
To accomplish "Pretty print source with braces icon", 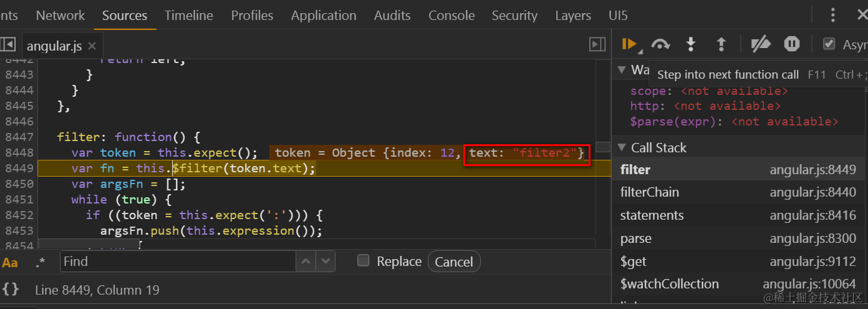I will click(x=9, y=289).
